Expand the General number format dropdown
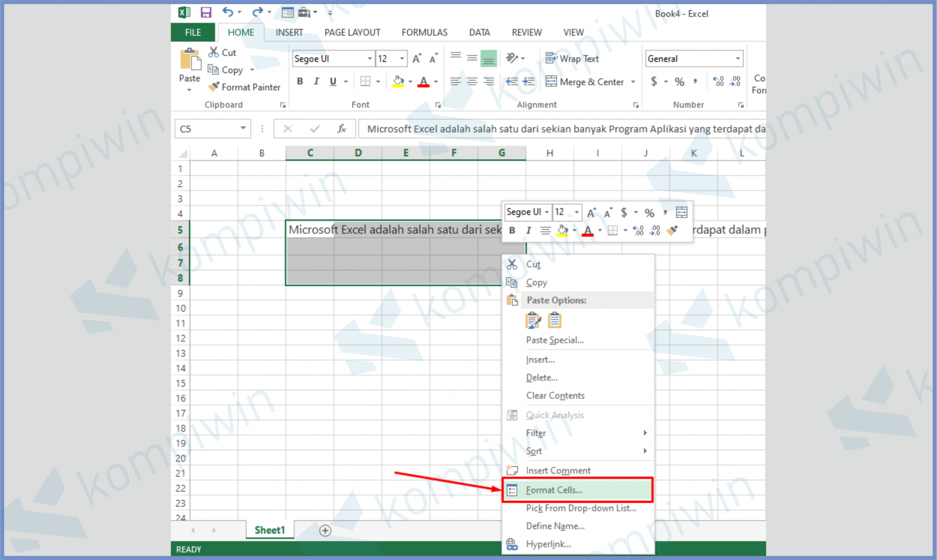Screen dimensions: 937x560 click(738, 59)
